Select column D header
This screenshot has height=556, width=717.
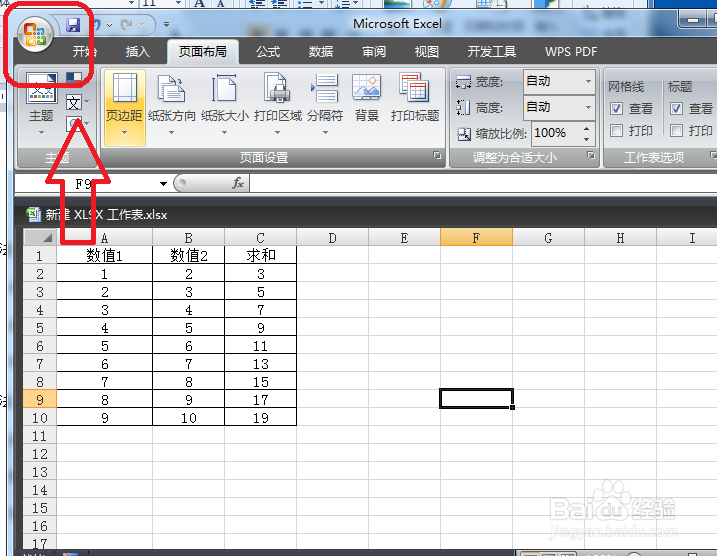click(332, 237)
